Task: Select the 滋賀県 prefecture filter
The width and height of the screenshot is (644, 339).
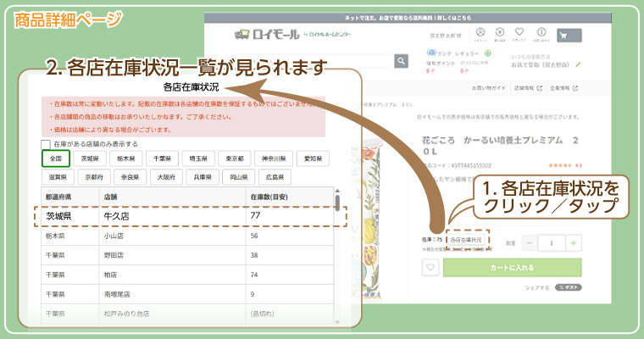Action: [58, 177]
